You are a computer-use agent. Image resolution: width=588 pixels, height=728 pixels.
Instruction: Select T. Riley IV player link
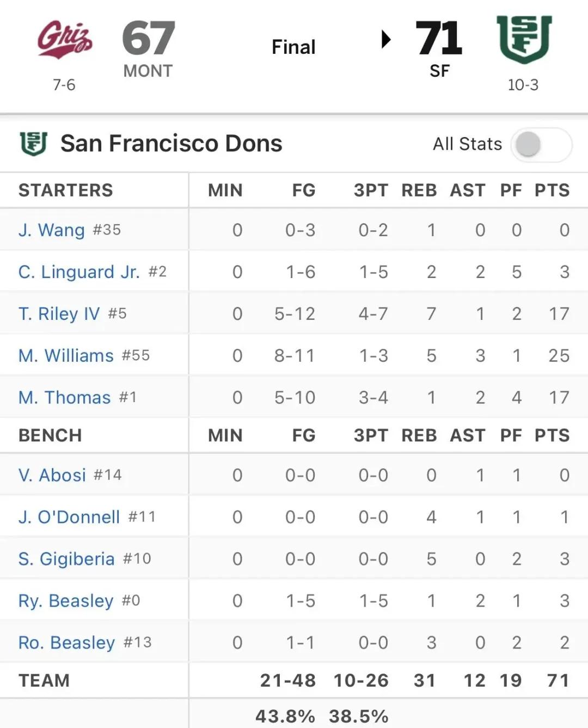(72, 314)
